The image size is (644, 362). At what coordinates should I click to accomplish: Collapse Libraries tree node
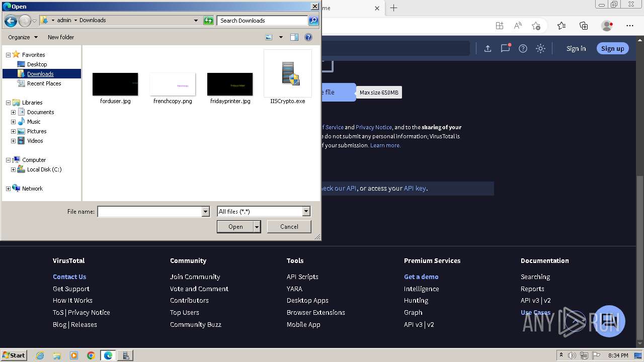click(8, 103)
